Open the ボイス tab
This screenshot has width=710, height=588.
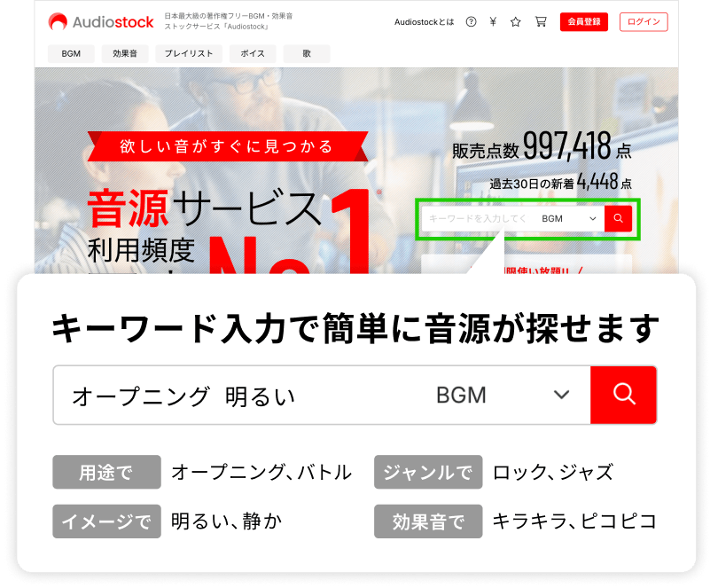253,53
